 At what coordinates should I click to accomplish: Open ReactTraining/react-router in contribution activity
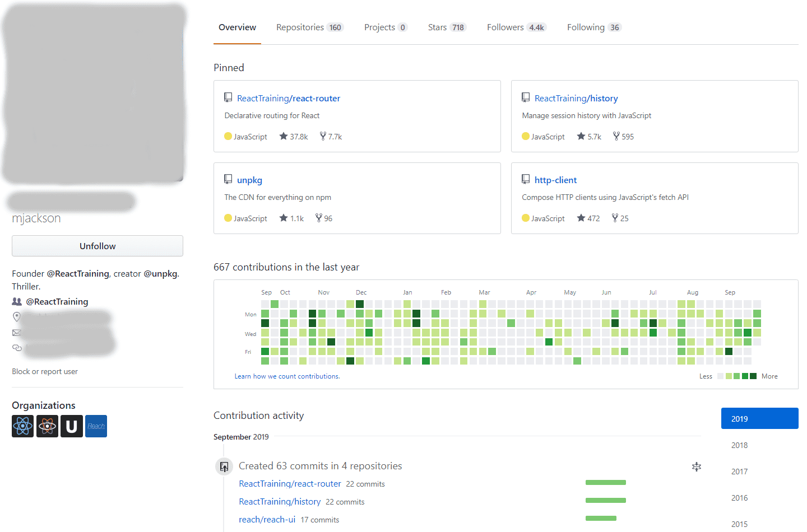290,483
